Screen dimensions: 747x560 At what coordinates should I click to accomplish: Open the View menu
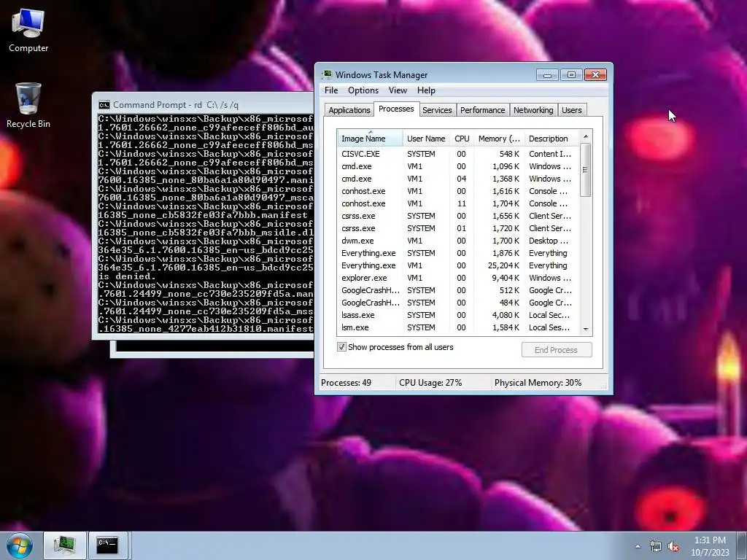(x=398, y=90)
